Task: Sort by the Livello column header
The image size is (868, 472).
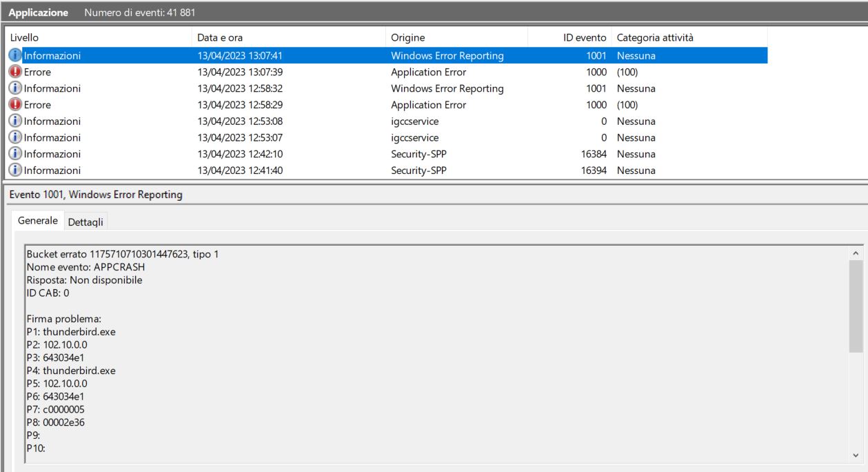Action: coord(98,37)
